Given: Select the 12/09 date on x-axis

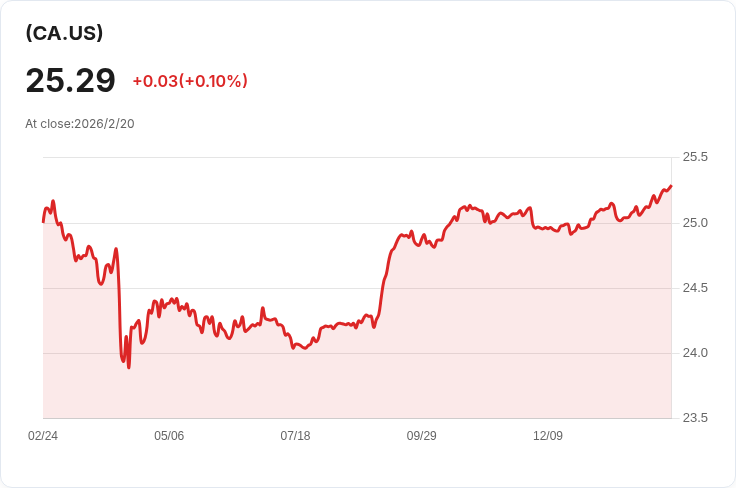Looking at the screenshot, I should (x=548, y=436).
